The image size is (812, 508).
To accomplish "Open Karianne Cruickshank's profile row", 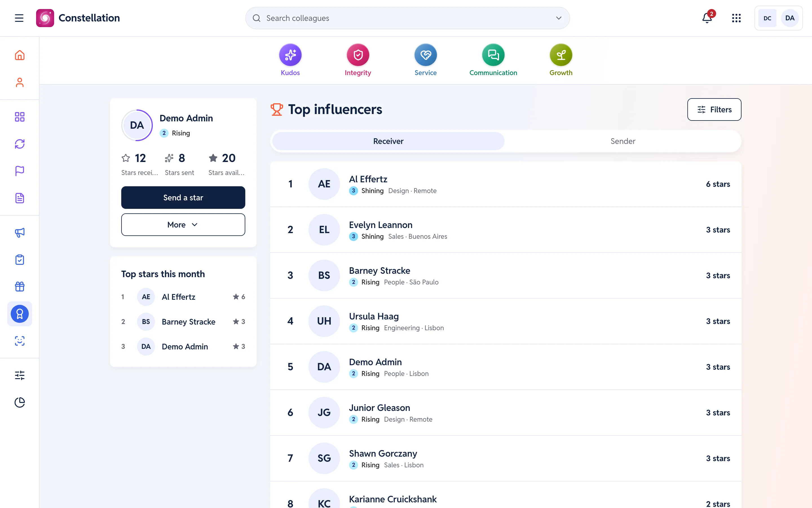I will [x=506, y=495].
